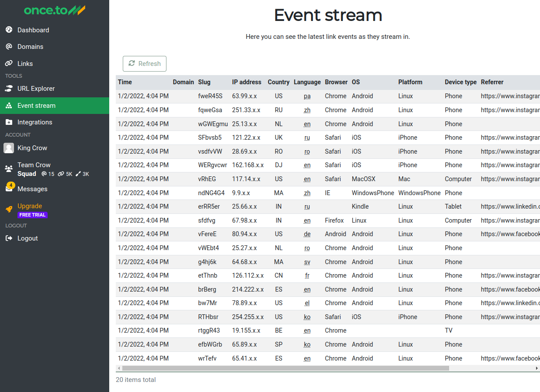Sort by the OS column header
Screen dimensions: 540x392
tap(356, 82)
